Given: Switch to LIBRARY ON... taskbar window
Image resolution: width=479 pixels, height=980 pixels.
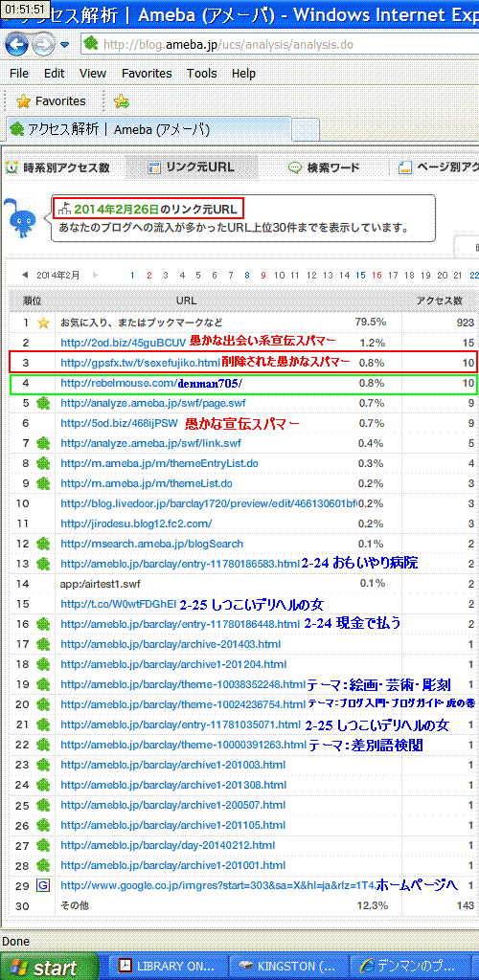Looking at the screenshot, I should coord(169,967).
